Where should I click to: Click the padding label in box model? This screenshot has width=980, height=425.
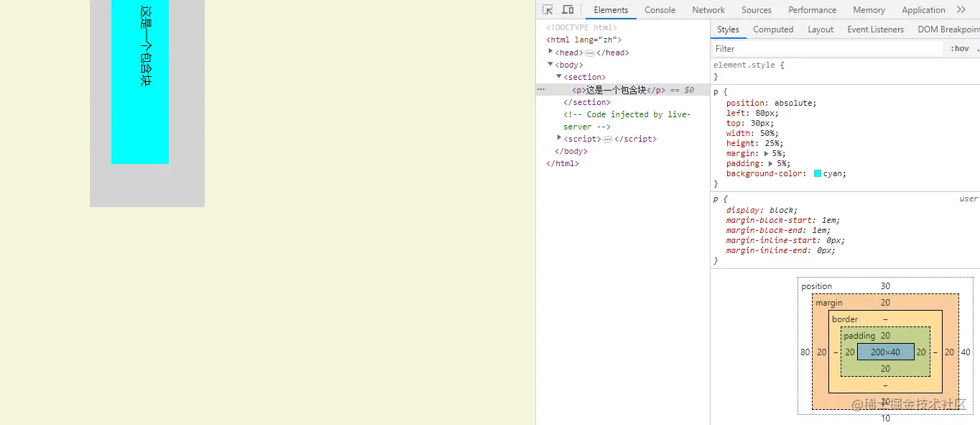tap(859, 336)
